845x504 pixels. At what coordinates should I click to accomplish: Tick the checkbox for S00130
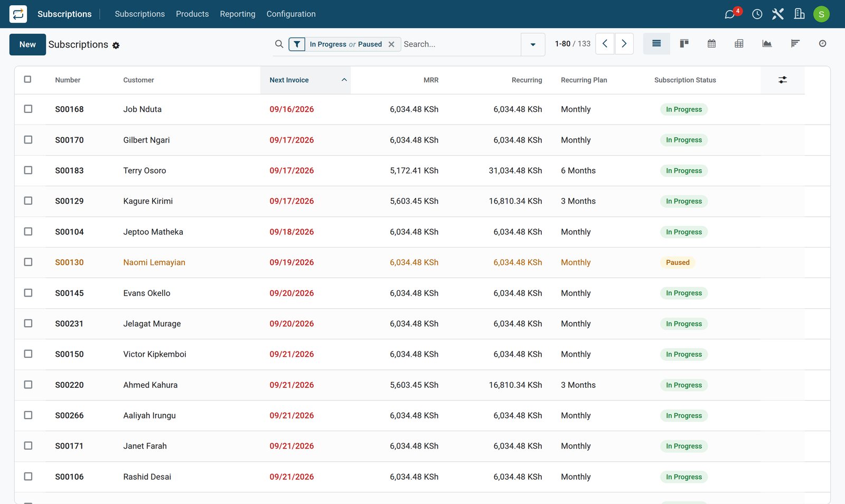pyautogui.click(x=28, y=262)
